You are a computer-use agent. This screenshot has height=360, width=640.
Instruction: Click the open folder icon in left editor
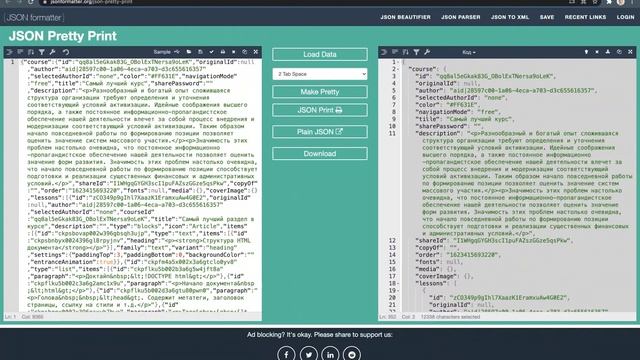pyautogui.click(x=189, y=52)
